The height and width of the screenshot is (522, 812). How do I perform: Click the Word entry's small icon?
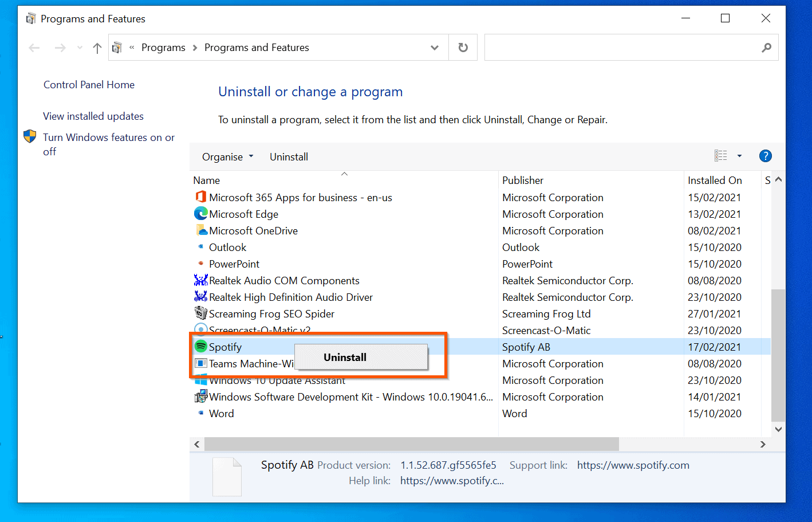200,413
